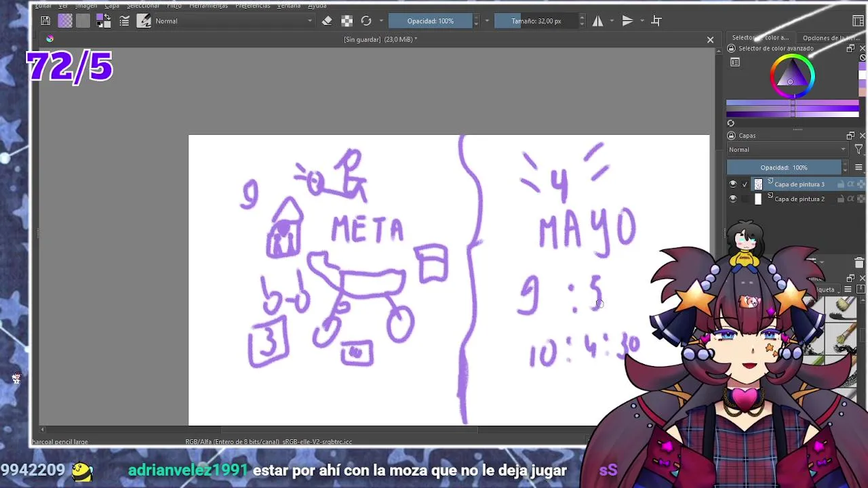Open the Imagen menu
Viewport: 868px width, 488px height.
click(86, 5)
